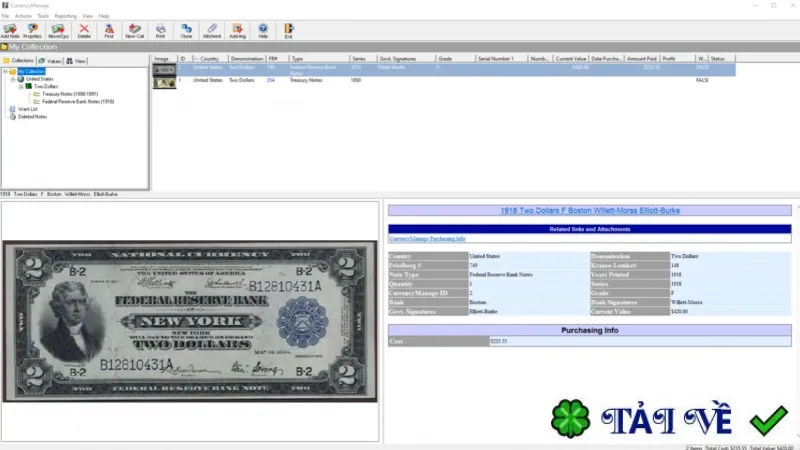
Task: Select Deleted Notes in the tree
Action: 33,116
